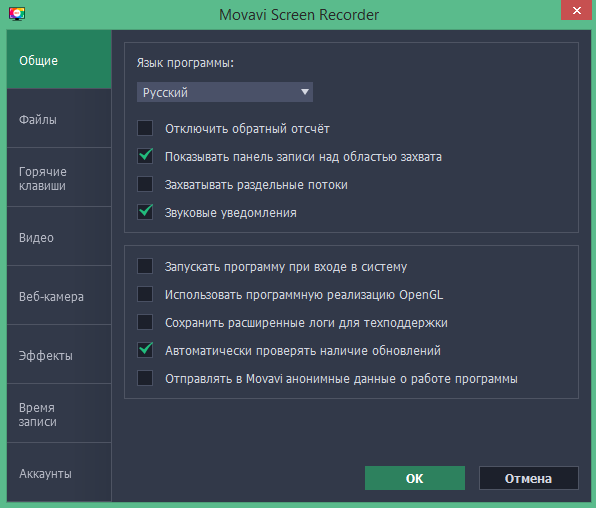This screenshot has width=596, height=508.
Task: Click the Язык программы label
Action: (185, 63)
